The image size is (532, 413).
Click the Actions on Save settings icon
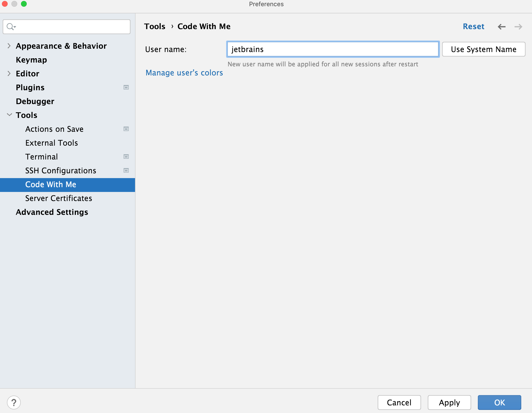click(x=126, y=129)
